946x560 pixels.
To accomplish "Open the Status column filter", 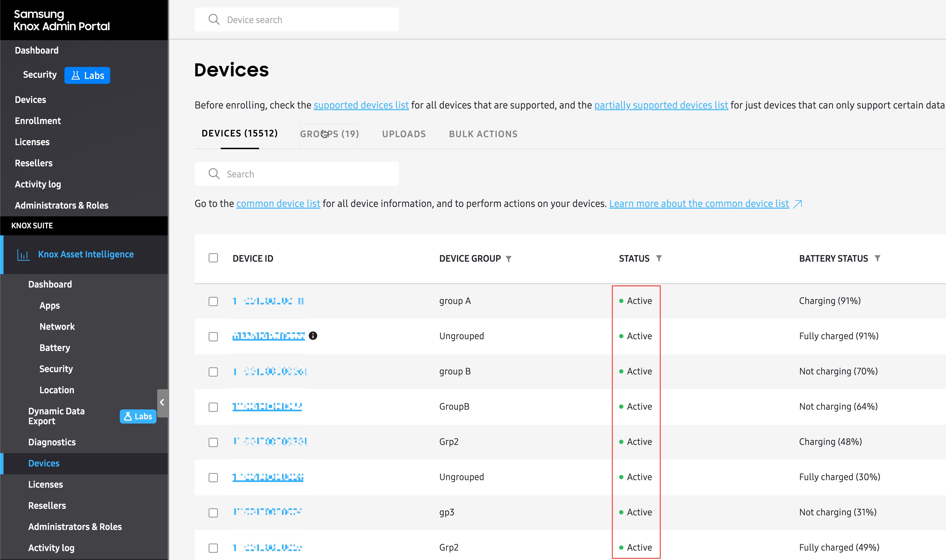I will tap(659, 258).
